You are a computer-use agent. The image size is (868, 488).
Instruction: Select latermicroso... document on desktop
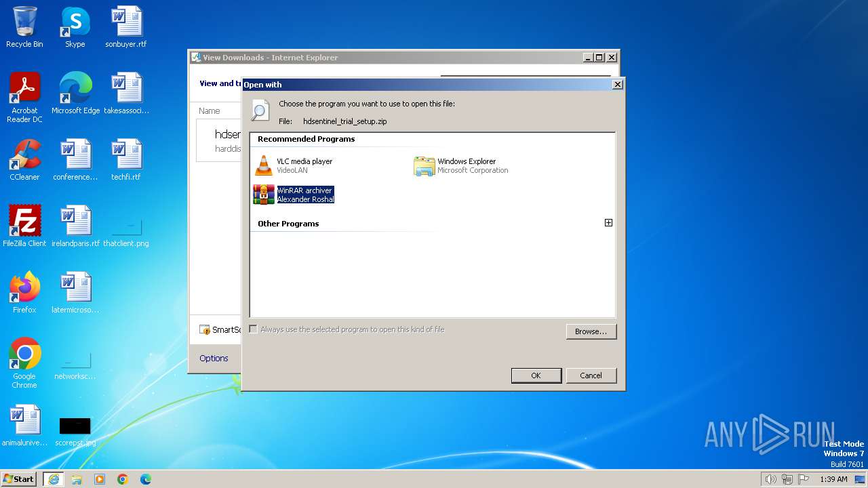click(75, 293)
